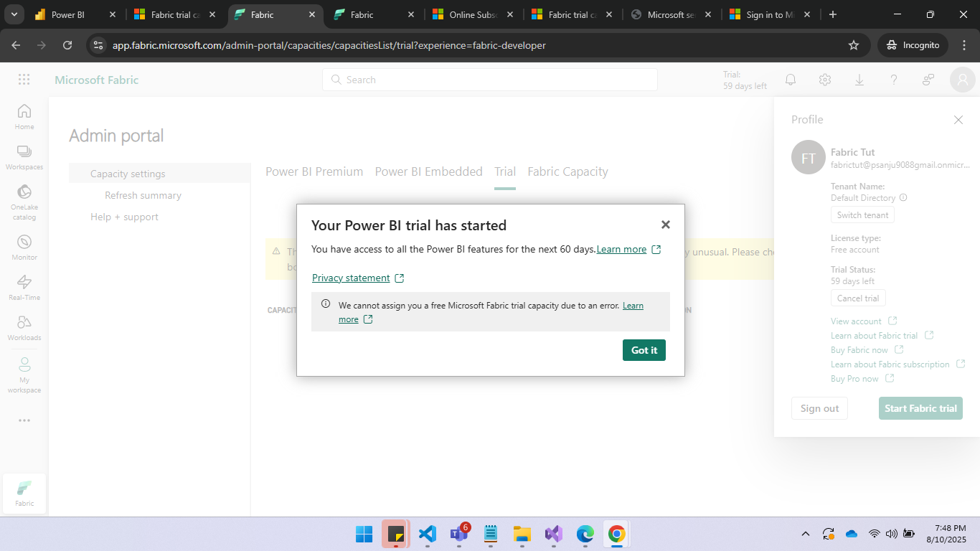Screen dimensions: 980x551
Task: Open Visual Studio Code from taskbar
Action: click(x=428, y=534)
